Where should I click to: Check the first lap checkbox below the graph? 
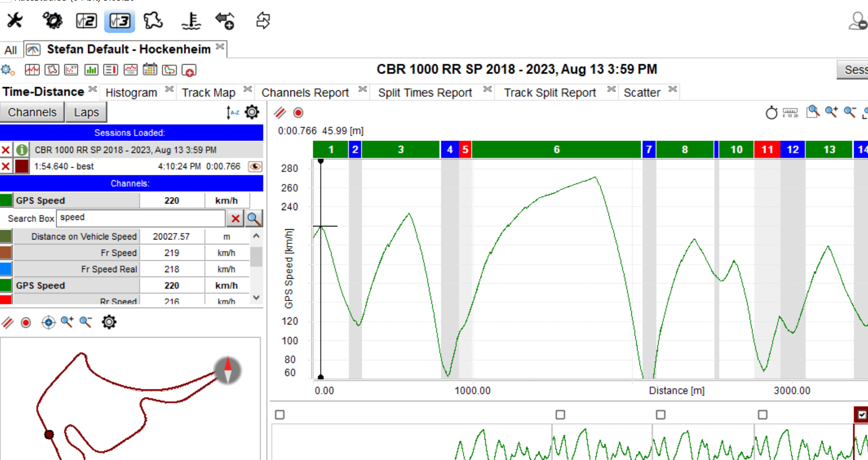tap(280, 415)
